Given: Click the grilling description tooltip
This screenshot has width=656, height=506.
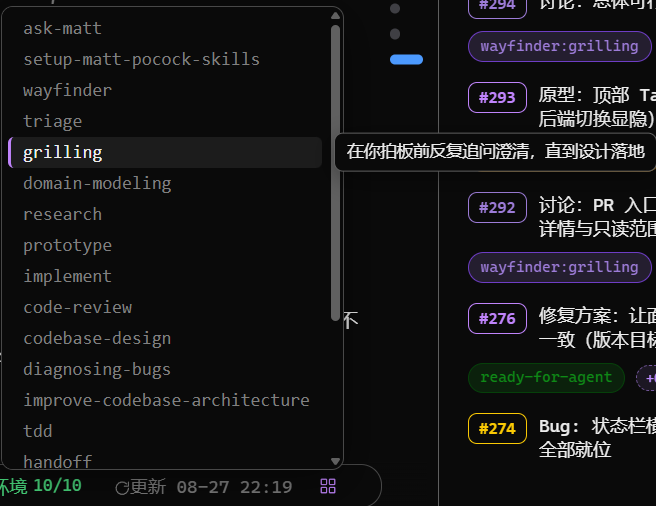Looking at the screenshot, I should (x=495, y=152).
